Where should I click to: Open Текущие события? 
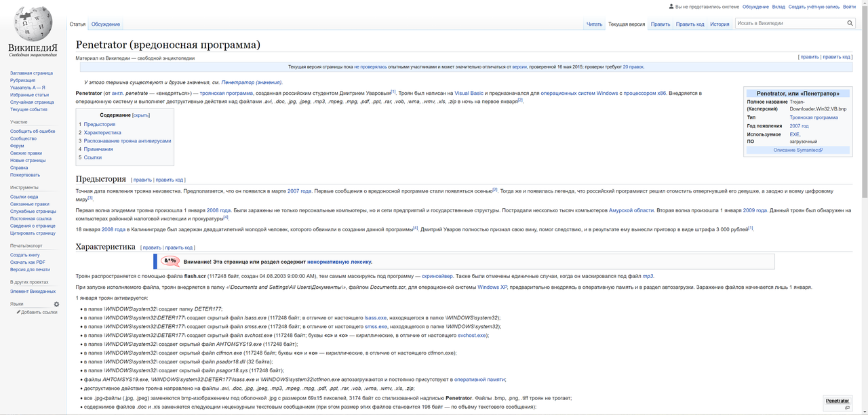pyautogui.click(x=28, y=109)
